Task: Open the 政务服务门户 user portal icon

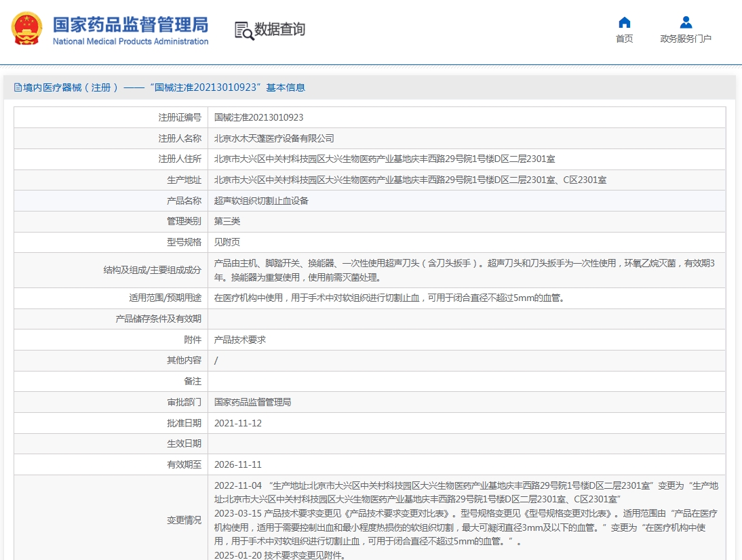Action: pos(686,22)
